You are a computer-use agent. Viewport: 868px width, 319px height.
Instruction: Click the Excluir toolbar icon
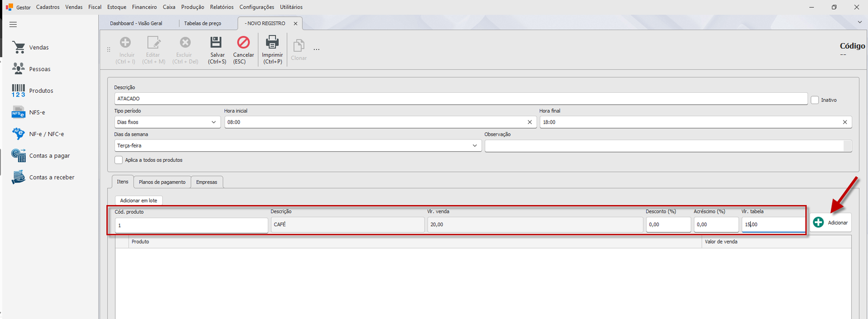[x=185, y=42]
